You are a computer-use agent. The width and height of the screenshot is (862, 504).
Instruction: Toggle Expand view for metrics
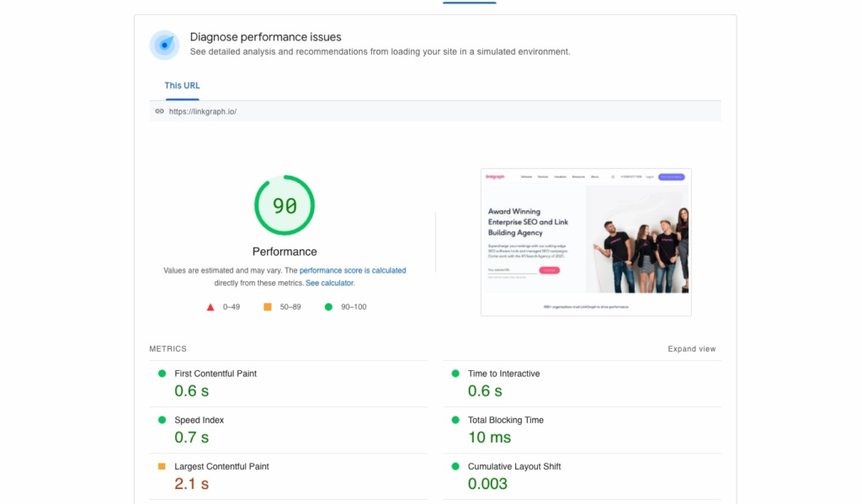pos(692,349)
